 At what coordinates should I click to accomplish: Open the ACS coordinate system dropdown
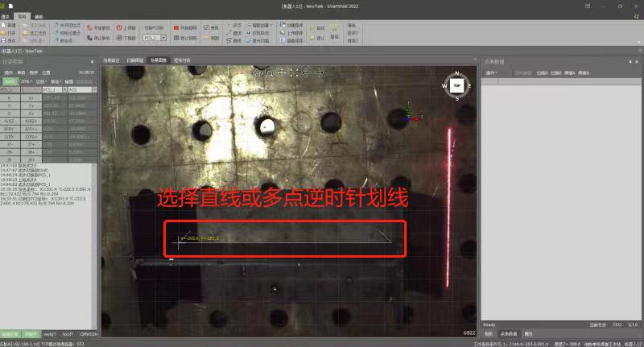[x=82, y=89]
